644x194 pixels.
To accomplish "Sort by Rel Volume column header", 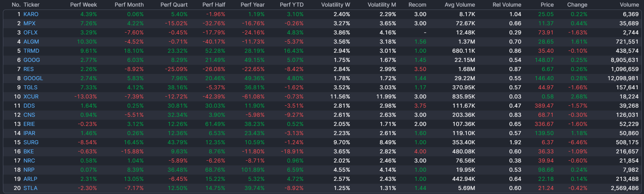I will (507, 5).
